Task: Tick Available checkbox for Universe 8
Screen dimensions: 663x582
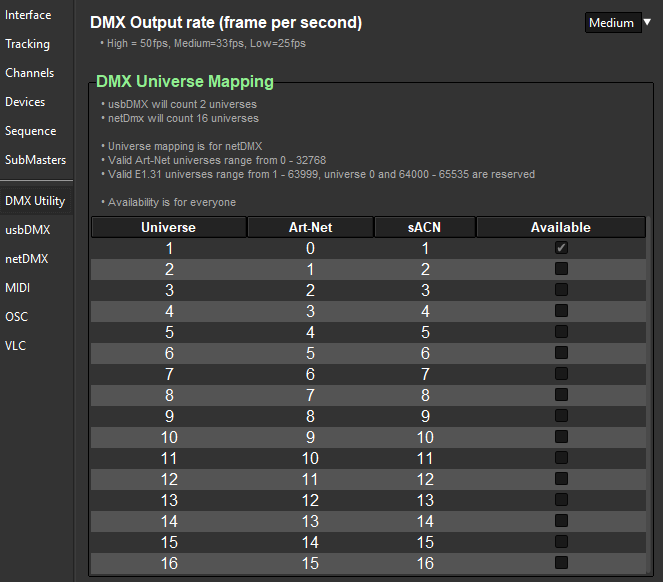Action: click(561, 395)
